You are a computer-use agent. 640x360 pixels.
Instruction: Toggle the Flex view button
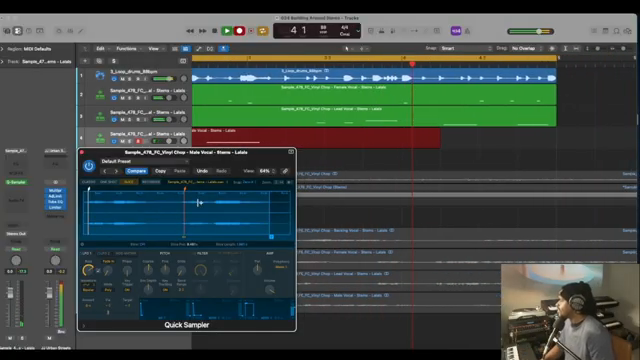(210, 49)
